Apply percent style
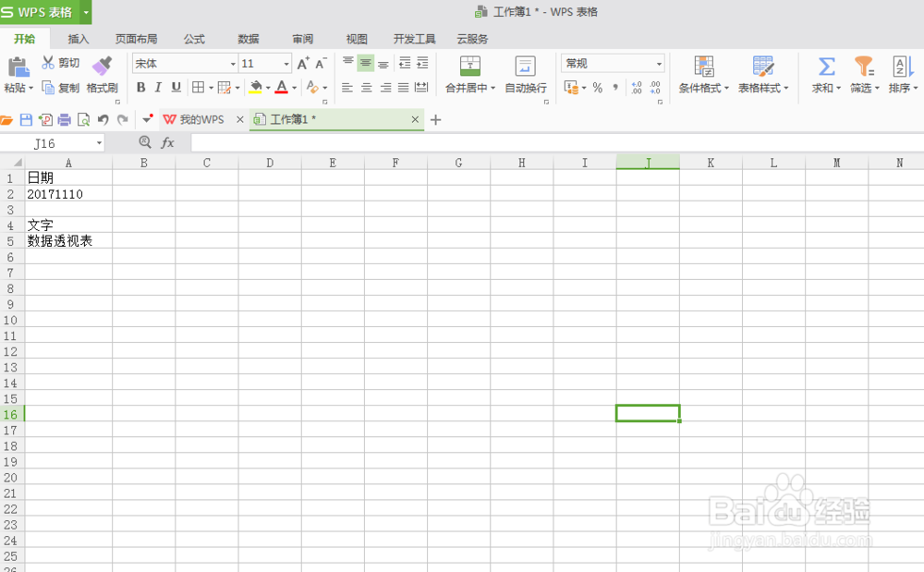This screenshot has width=924, height=572. pos(598,88)
